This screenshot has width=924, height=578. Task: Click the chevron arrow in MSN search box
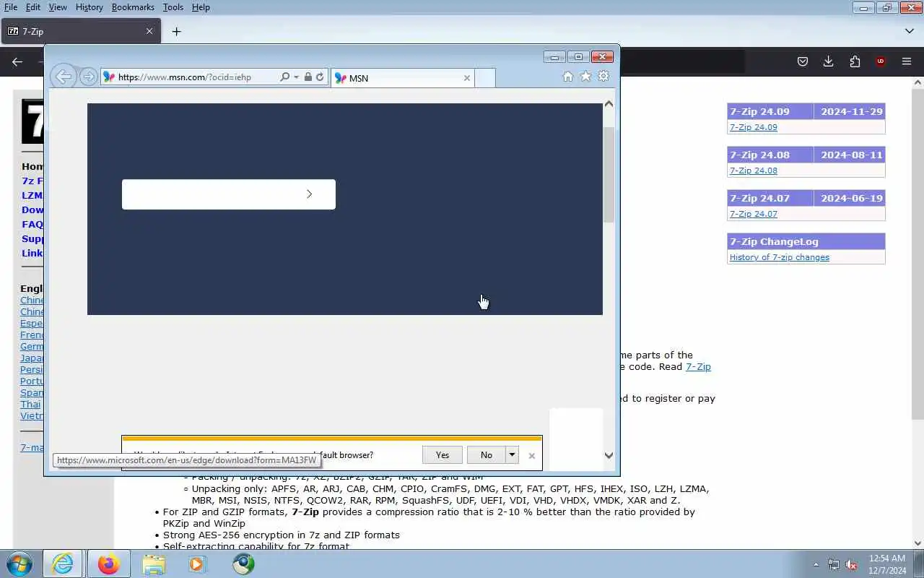309,194
